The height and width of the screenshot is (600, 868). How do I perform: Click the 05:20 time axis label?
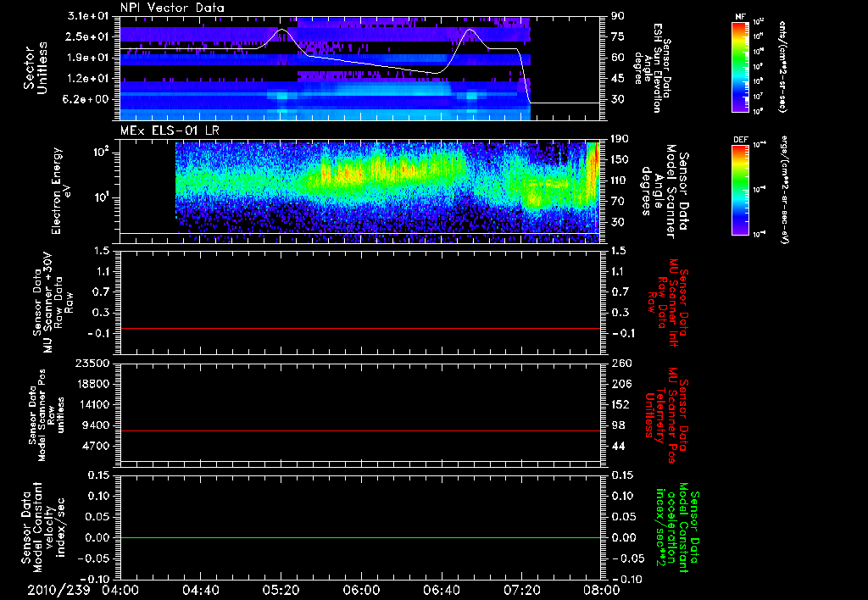(x=281, y=590)
